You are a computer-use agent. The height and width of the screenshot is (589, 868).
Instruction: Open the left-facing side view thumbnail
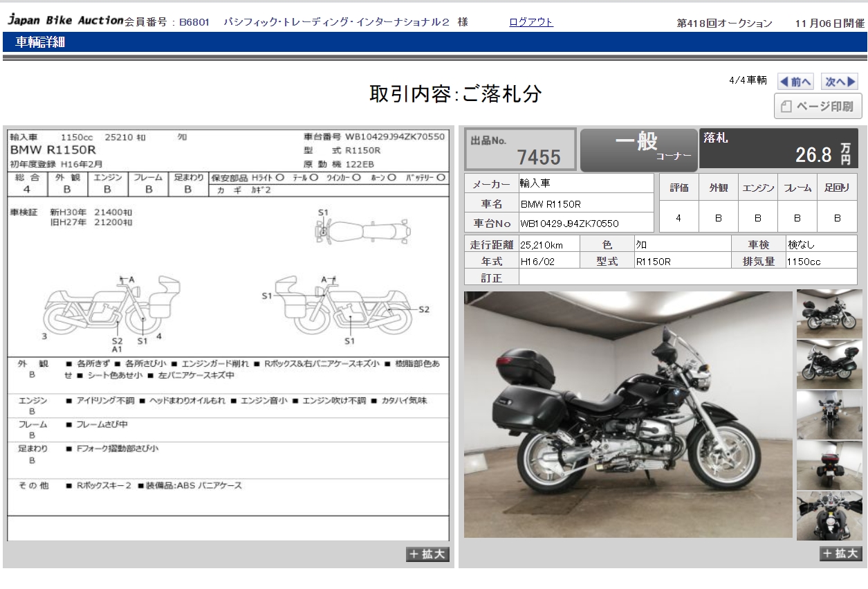[829, 364]
